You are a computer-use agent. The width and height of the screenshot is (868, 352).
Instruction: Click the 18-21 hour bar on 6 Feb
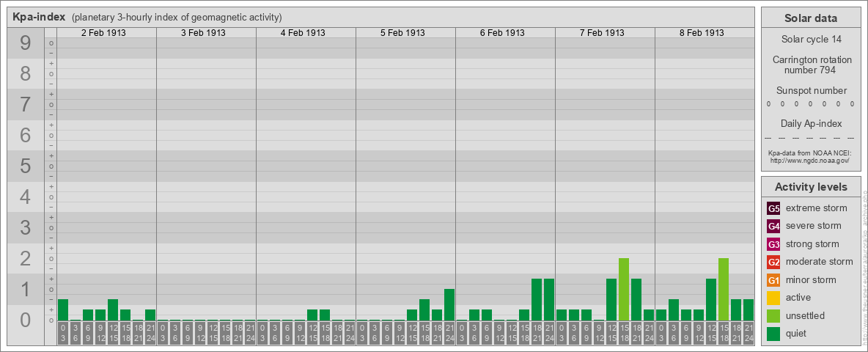point(537,299)
